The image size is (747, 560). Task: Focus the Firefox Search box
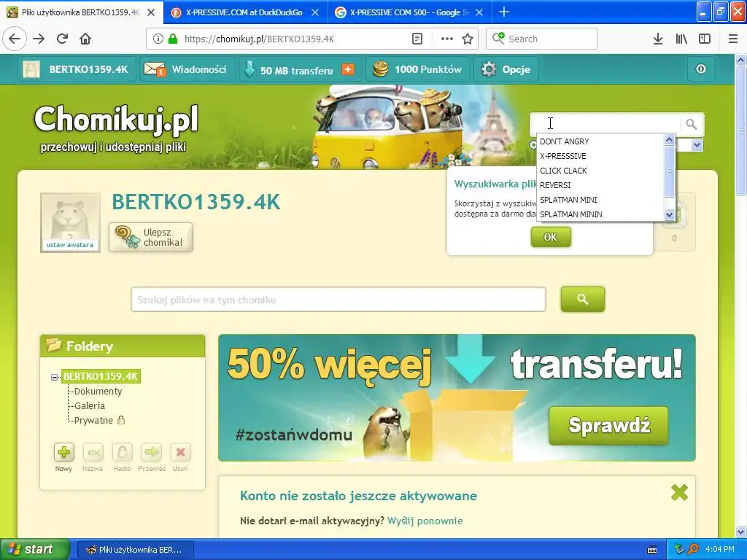(x=542, y=39)
